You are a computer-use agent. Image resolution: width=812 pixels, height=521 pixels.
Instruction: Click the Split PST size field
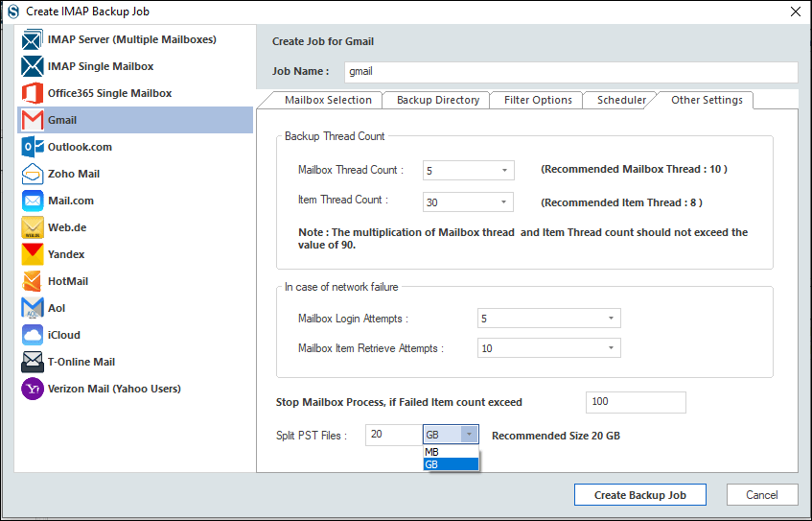394,435
